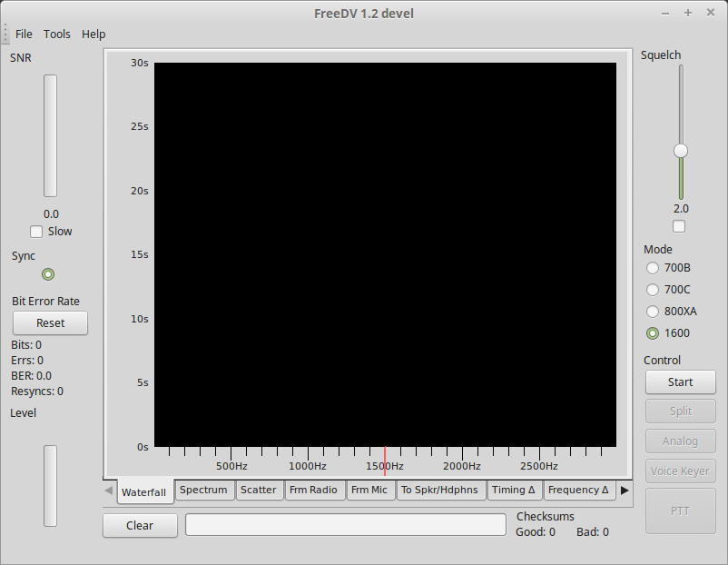Switch to the Spectrum tab
This screenshot has width=728, height=565.
(x=203, y=490)
